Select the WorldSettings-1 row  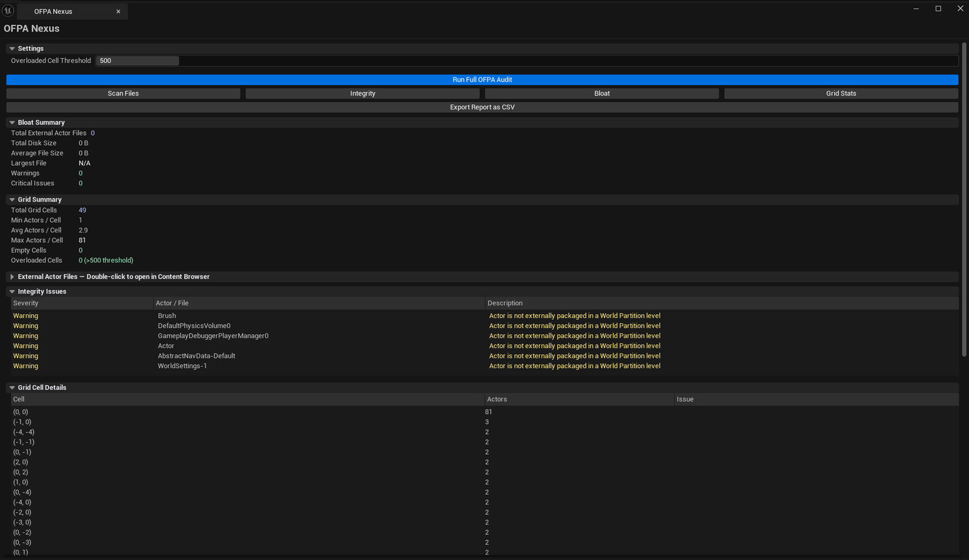coord(484,366)
